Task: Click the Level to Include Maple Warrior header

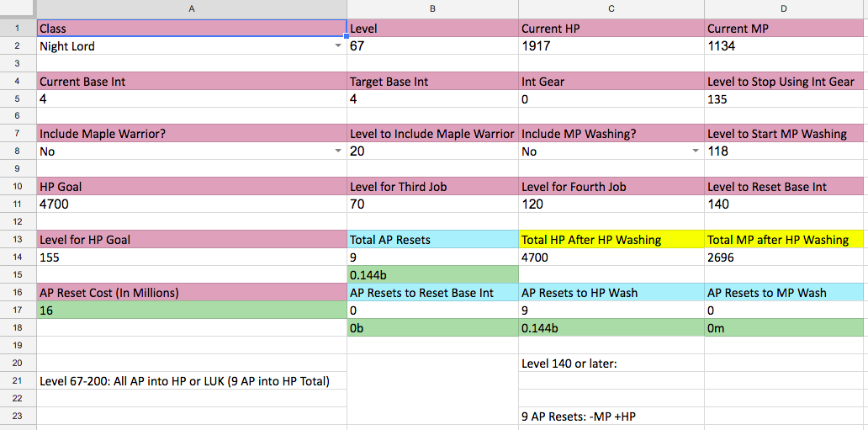Action: click(x=433, y=134)
